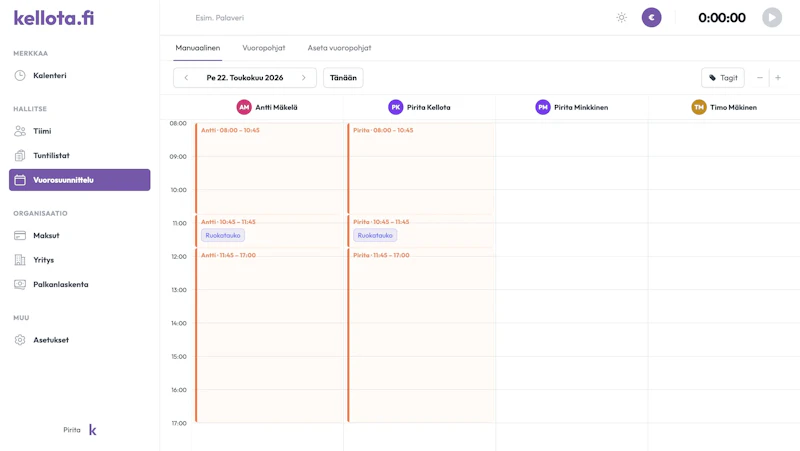800x451 pixels.
Task: Click Pirita Minkkinen PM avatar
Action: pyautogui.click(x=543, y=107)
